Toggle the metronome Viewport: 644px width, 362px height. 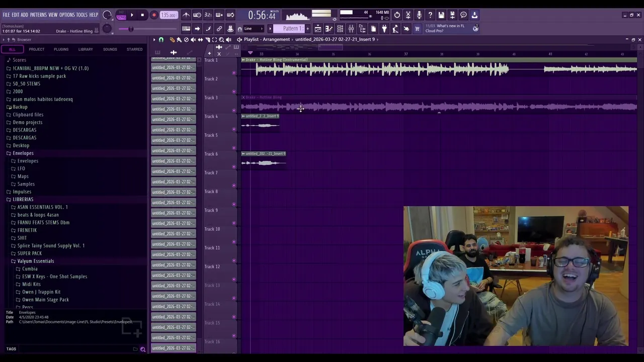186,15
